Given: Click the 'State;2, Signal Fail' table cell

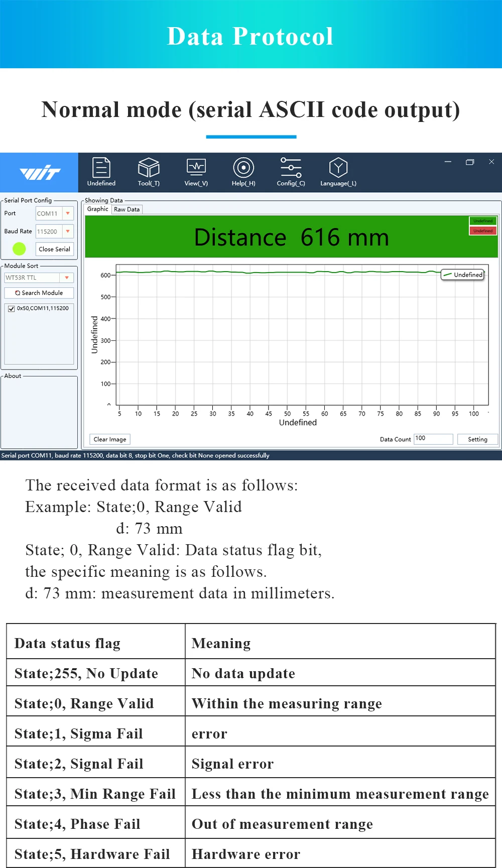Looking at the screenshot, I should pyautogui.click(x=96, y=763).
